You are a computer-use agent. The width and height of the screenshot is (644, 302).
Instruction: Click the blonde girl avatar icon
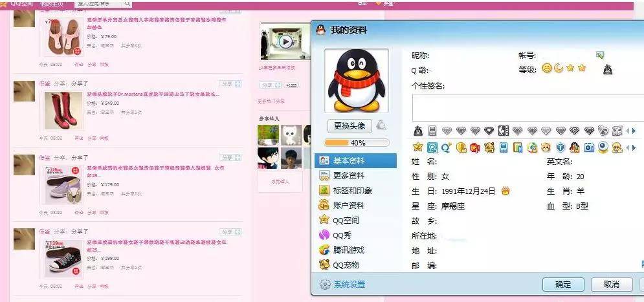point(617,147)
